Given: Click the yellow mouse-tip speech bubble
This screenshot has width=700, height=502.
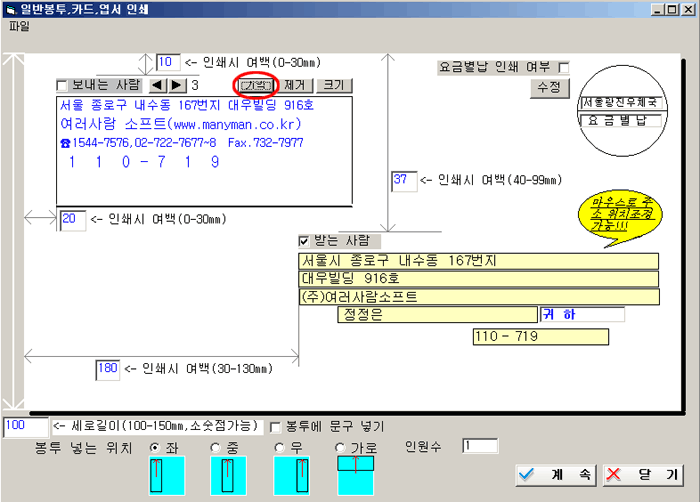Looking at the screenshot, I should (x=614, y=213).
